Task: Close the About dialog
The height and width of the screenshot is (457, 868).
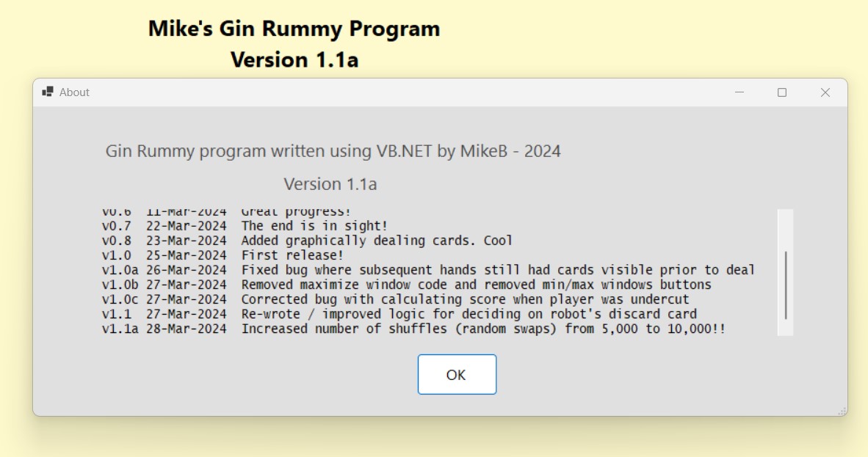Action: 825,92
